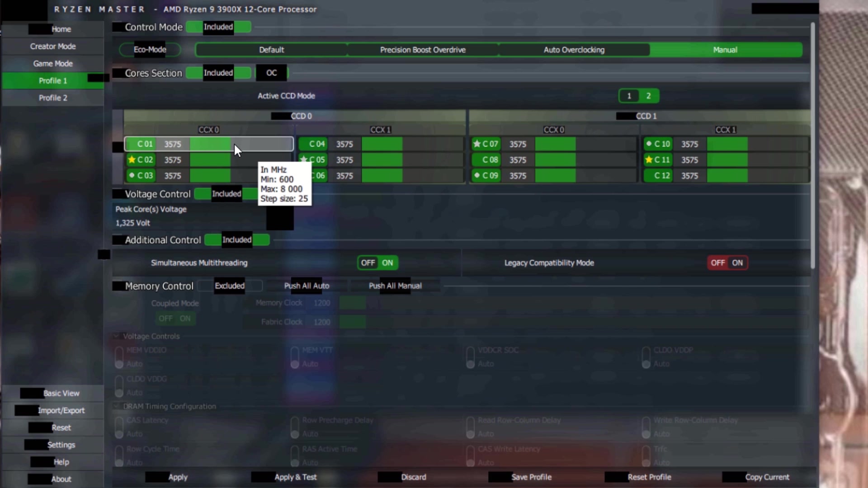The width and height of the screenshot is (868, 488).
Task: Open Creator Mode in sidebar
Action: (53, 47)
